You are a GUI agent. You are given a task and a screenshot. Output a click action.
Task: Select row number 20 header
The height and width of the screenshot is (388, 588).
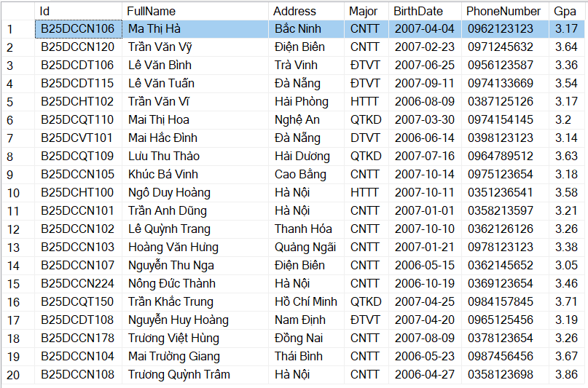17,375
